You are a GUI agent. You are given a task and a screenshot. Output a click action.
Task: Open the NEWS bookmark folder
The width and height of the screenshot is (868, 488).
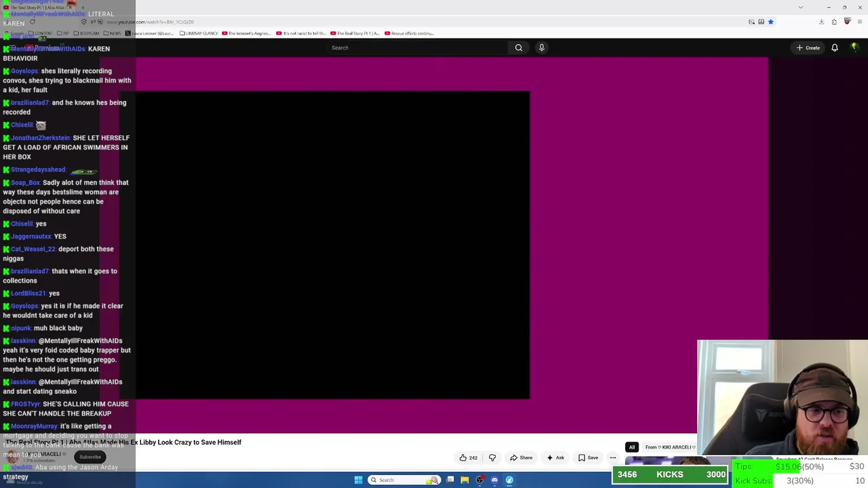(x=112, y=33)
